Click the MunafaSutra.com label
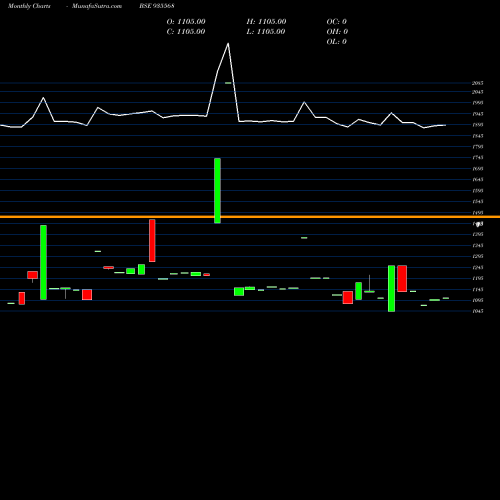Screen dimensions: 500x500 coord(97,6)
